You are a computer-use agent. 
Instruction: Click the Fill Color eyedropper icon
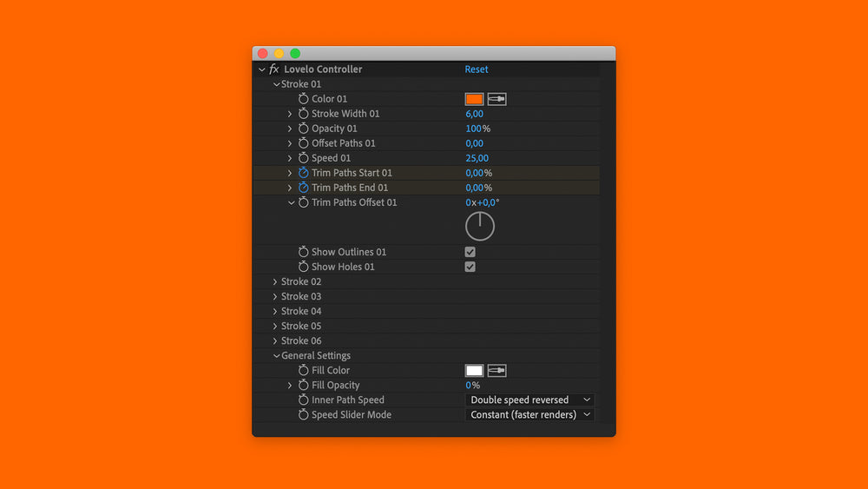(496, 371)
